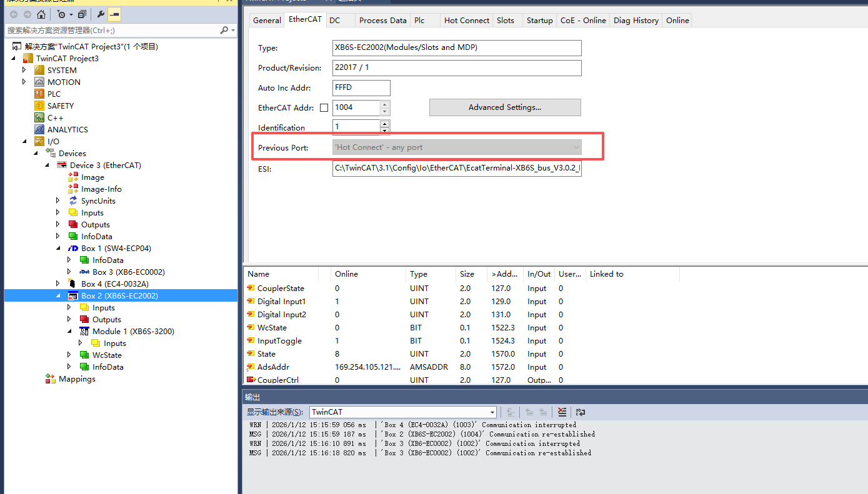Expand the SYSTEM node in tree

24,71
